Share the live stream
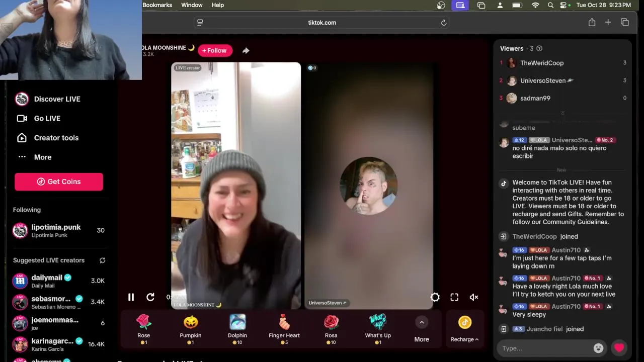 pyautogui.click(x=246, y=50)
